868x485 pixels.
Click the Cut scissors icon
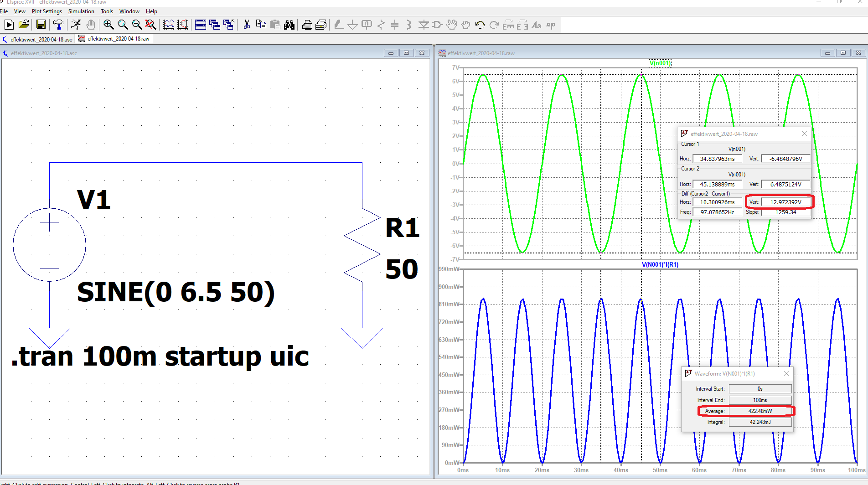(x=247, y=25)
